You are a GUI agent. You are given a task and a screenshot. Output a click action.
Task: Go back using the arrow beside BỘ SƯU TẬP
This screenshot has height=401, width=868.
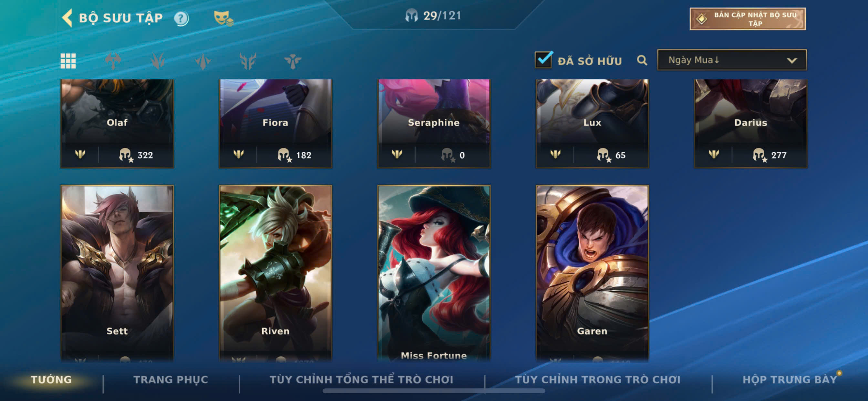(67, 17)
